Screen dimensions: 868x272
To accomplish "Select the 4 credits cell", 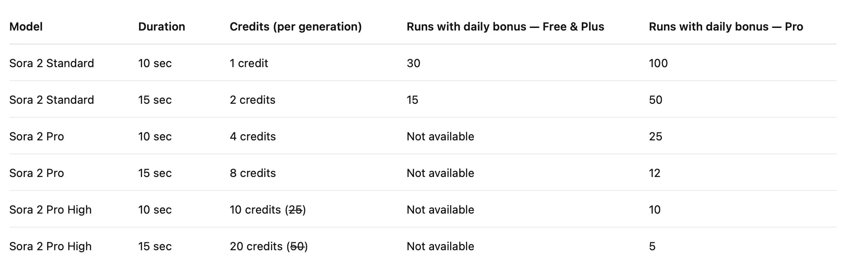I will tap(252, 136).
